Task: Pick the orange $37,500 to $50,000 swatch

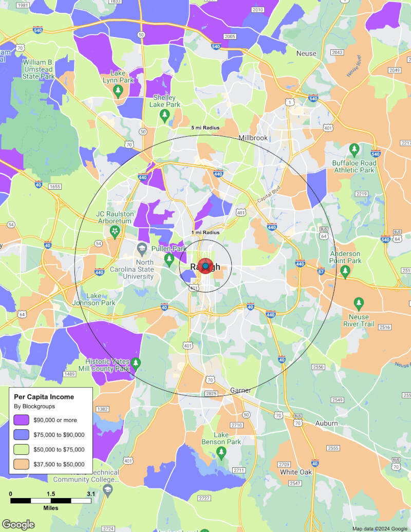Action: coord(21,464)
